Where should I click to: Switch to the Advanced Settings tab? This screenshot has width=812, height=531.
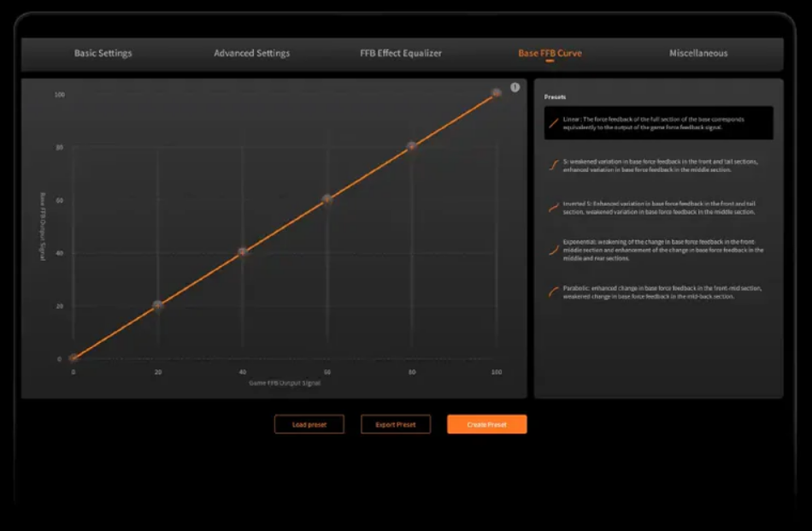[x=251, y=53]
